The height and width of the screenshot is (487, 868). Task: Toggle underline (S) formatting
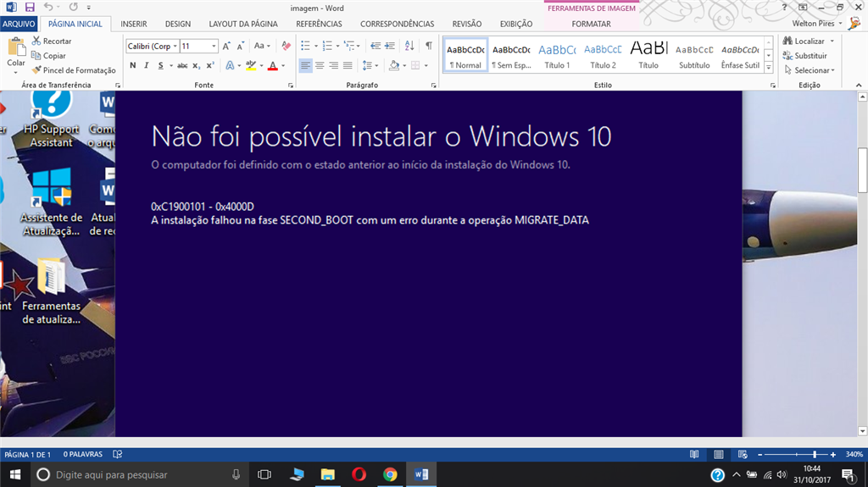point(160,65)
